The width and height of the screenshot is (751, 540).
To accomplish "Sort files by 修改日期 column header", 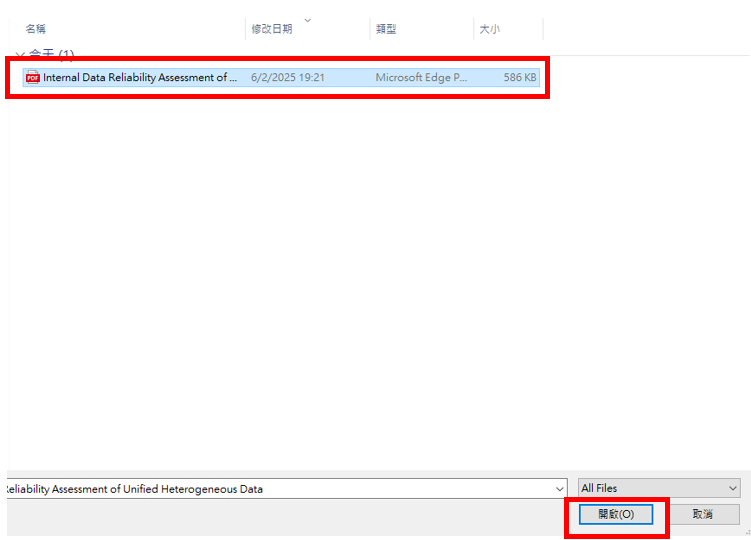I will pyautogui.click(x=272, y=29).
